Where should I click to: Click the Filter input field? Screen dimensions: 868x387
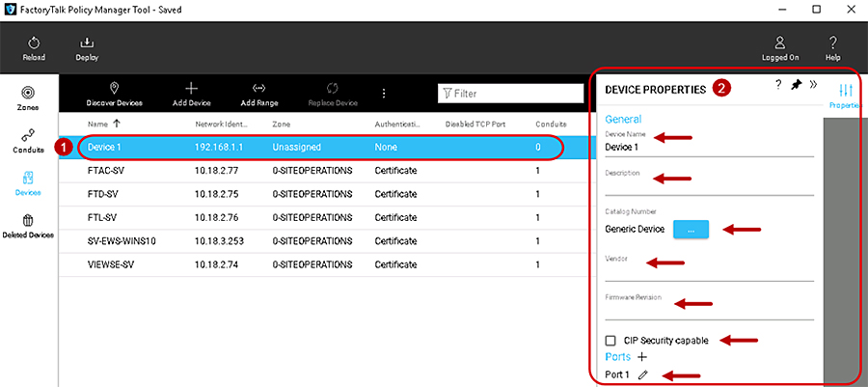point(511,94)
